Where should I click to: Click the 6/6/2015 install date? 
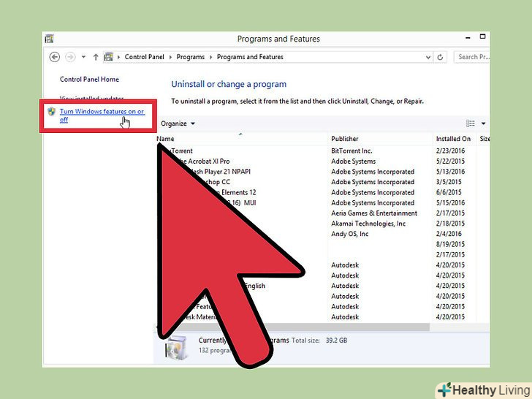pos(449,193)
